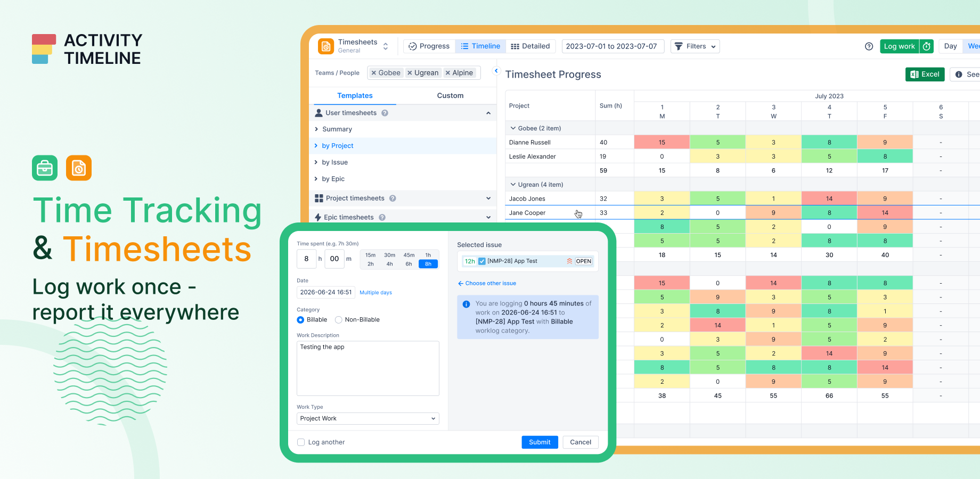Click help icon beside Epic timesheets

pos(382,217)
